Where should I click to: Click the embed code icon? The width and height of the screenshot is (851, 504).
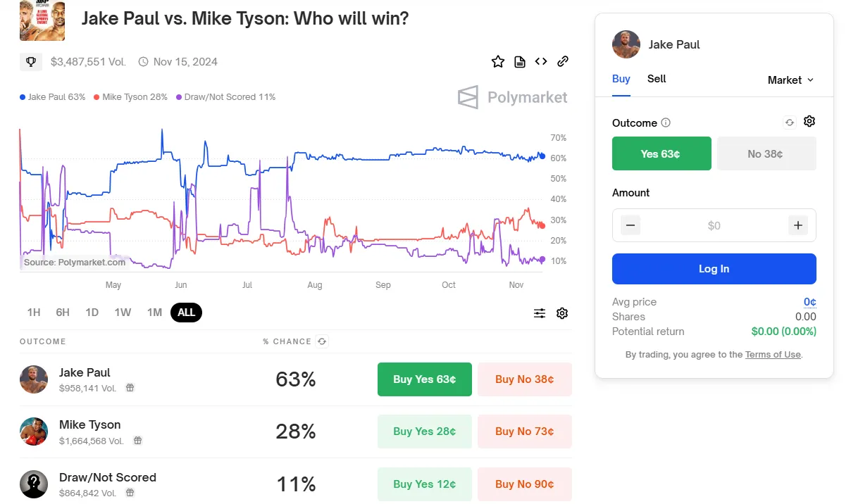point(541,61)
